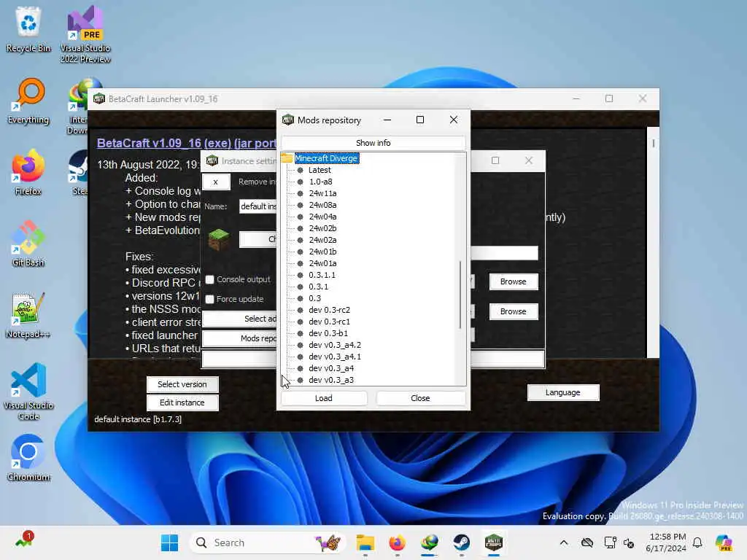Image resolution: width=747 pixels, height=560 pixels.
Task: Select the BetaCraft taskbar icon
Action: pos(494,542)
